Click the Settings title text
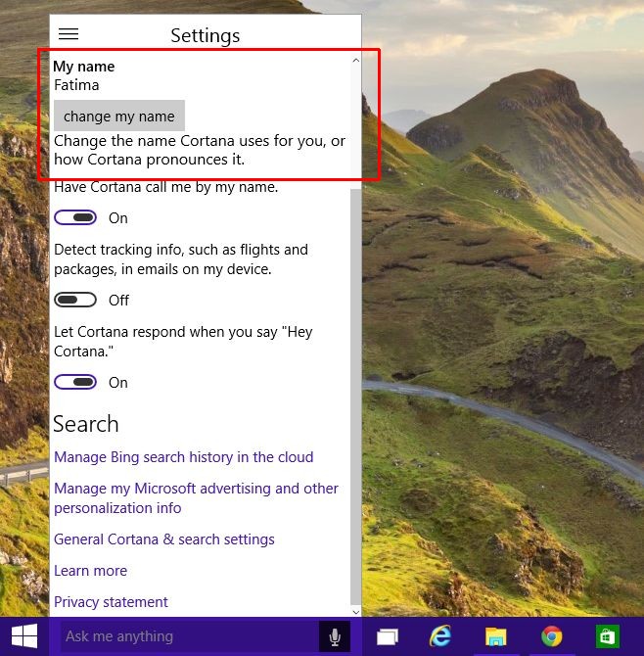This screenshot has height=656, width=644. click(206, 35)
